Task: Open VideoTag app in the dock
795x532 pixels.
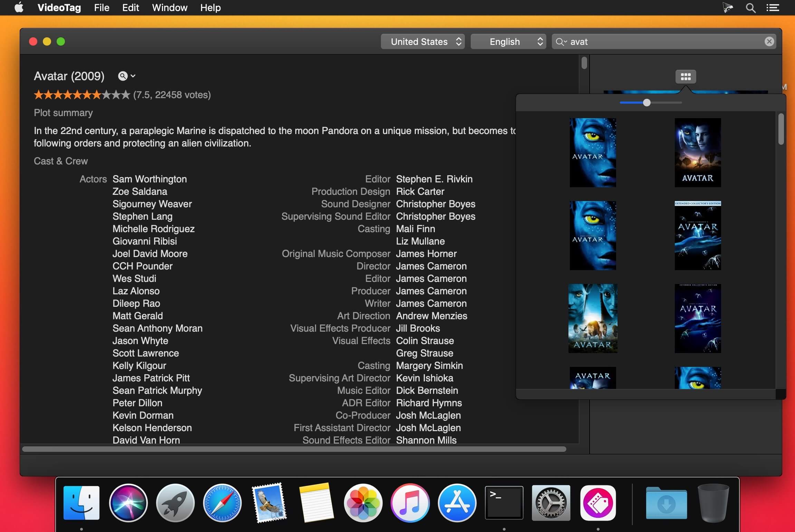Action: coord(598,503)
